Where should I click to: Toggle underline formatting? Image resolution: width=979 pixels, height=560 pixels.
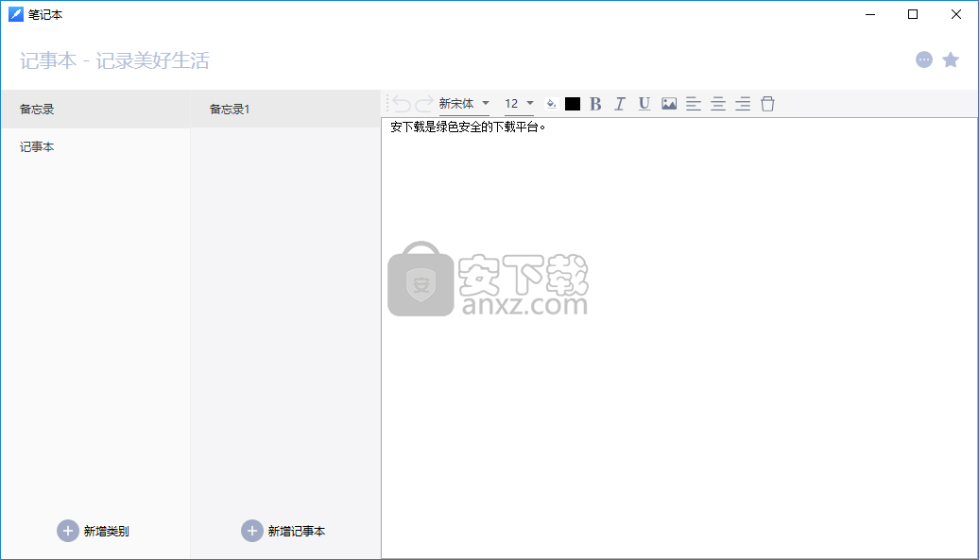644,104
